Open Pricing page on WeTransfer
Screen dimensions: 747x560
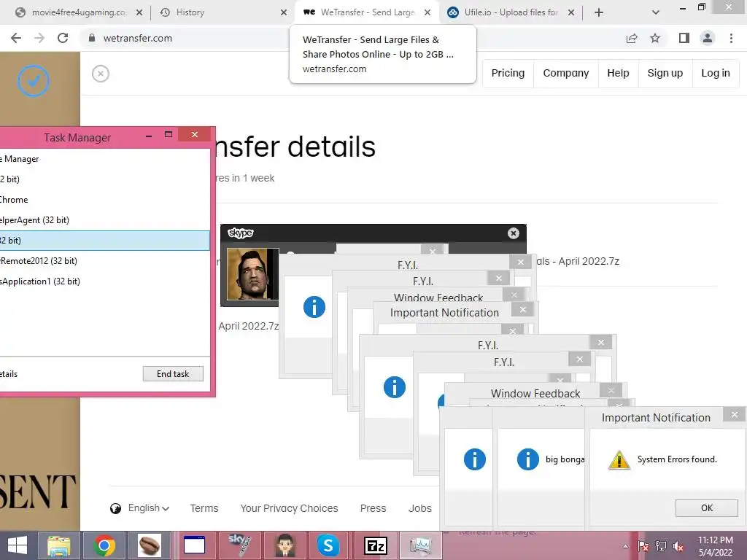[x=508, y=74]
